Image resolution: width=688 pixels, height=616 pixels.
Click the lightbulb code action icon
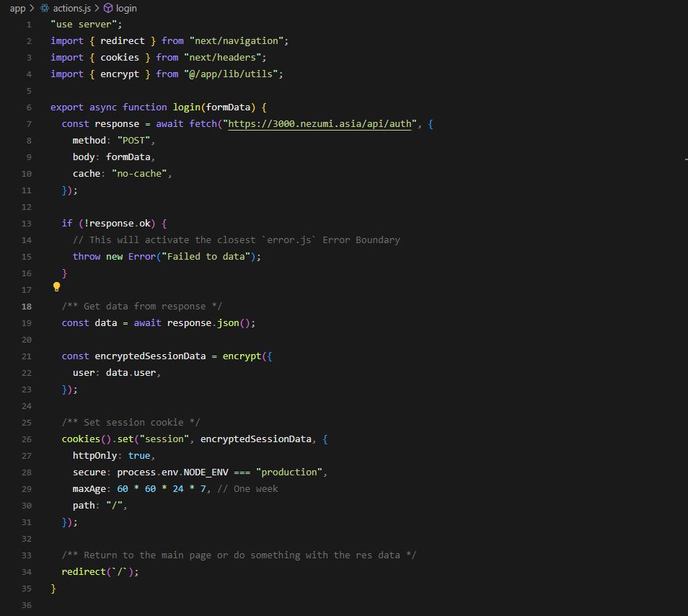point(57,287)
